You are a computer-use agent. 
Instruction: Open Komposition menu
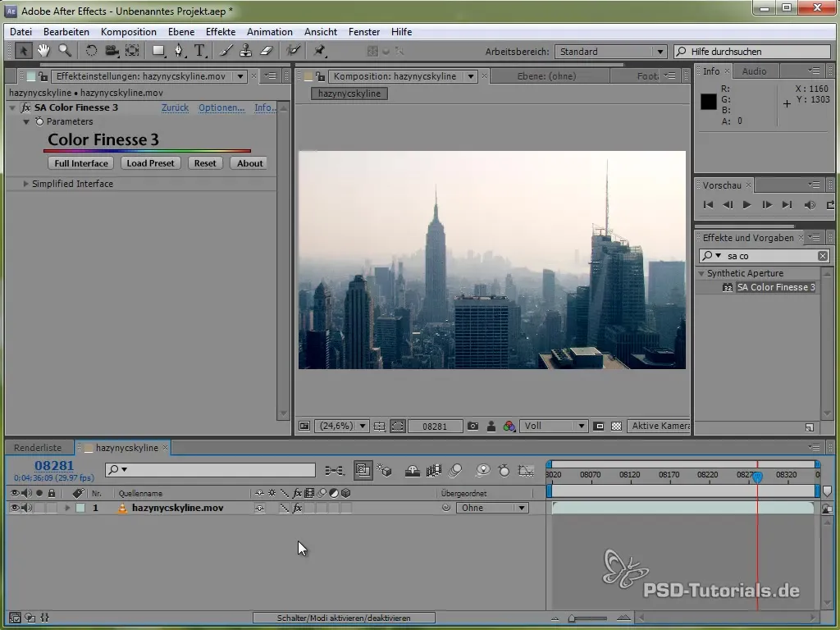[x=129, y=32]
